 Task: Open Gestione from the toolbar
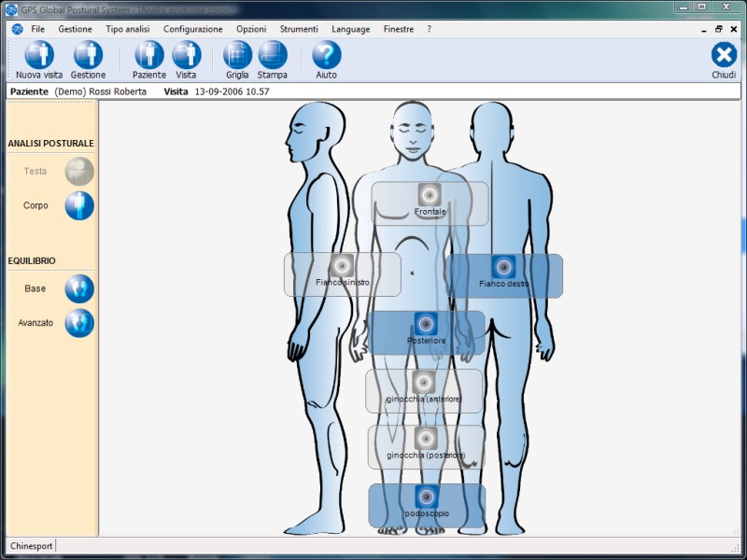click(x=88, y=55)
